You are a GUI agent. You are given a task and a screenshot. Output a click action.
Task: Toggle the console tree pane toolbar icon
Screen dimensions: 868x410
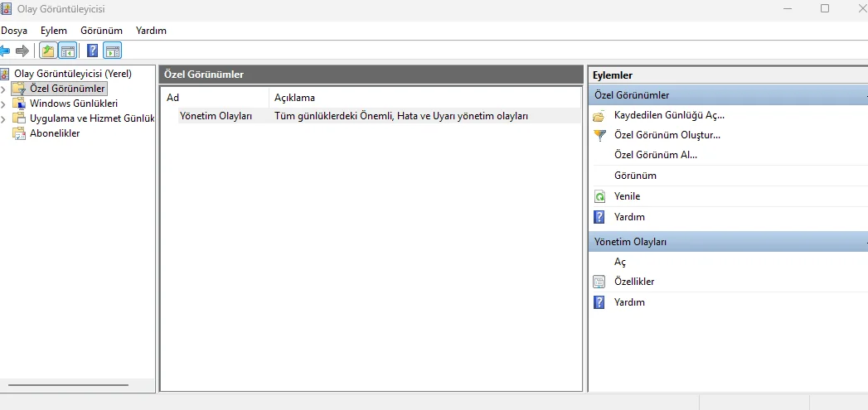point(67,51)
